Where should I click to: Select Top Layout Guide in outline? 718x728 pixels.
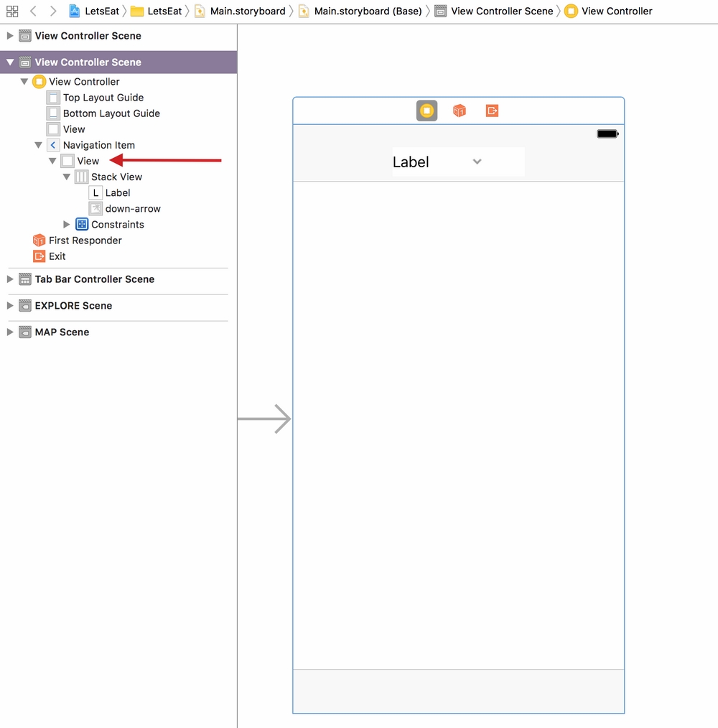[103, 98]
